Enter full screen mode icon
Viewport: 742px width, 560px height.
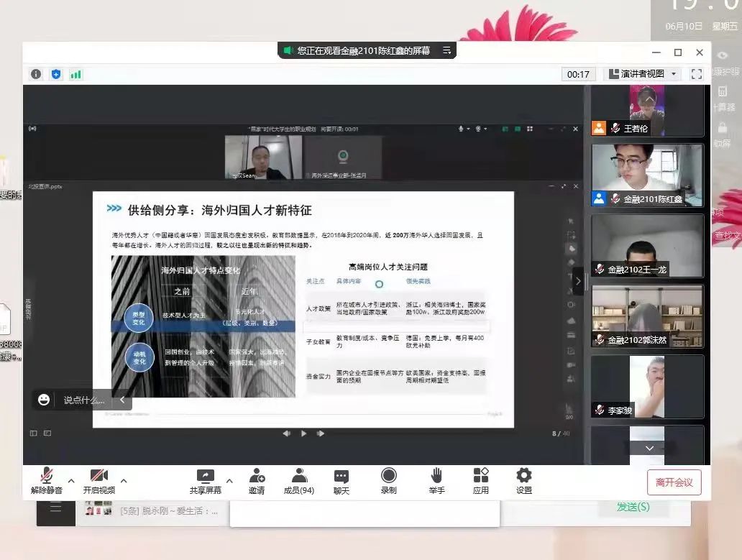pos(696,74)
